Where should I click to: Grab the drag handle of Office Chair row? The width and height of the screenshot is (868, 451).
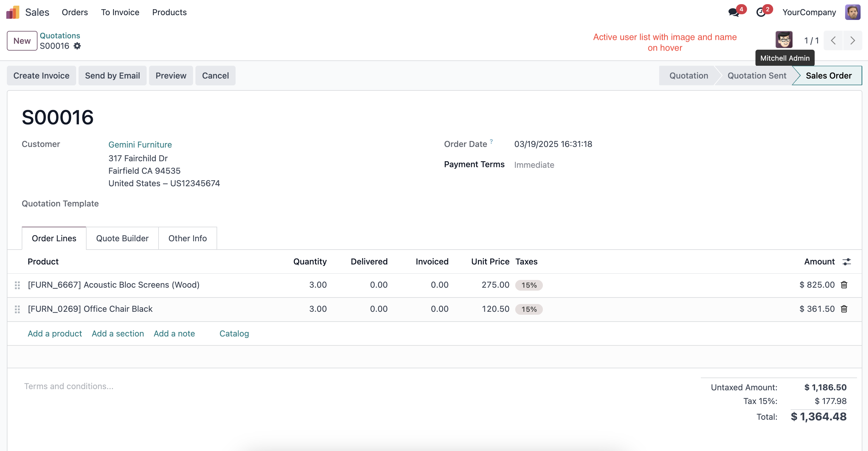(x=18, y=309)
